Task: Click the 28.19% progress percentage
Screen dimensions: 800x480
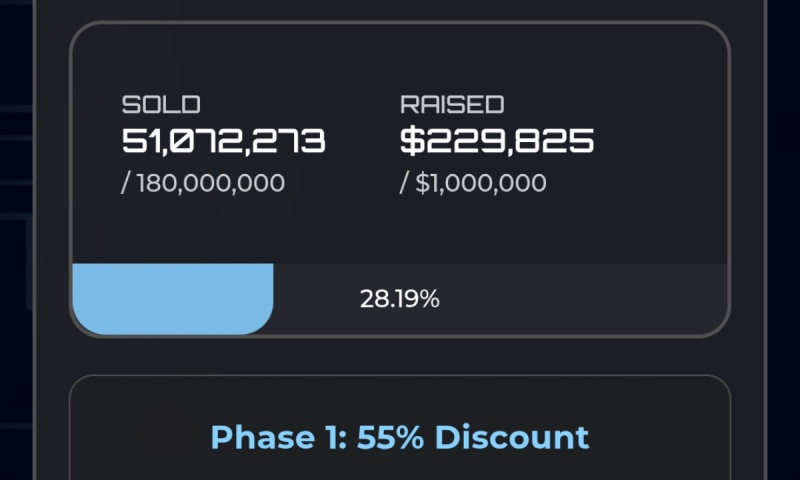Action: pos(399,299)
